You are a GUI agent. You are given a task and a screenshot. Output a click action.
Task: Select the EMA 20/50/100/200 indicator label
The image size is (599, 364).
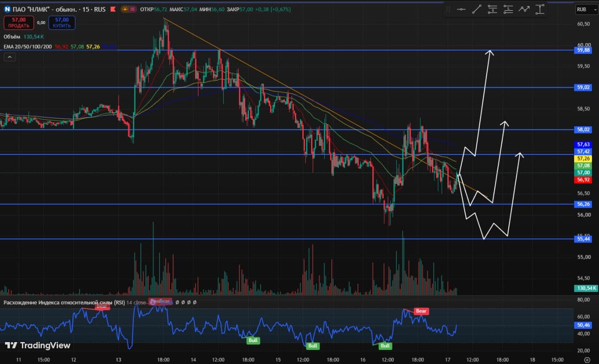28,46
